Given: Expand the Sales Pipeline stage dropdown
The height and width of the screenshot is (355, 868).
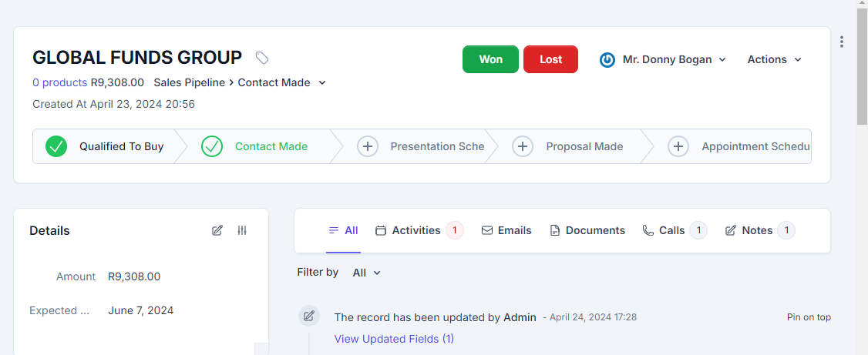Looking at the screenshot, I should pos(322,82).
